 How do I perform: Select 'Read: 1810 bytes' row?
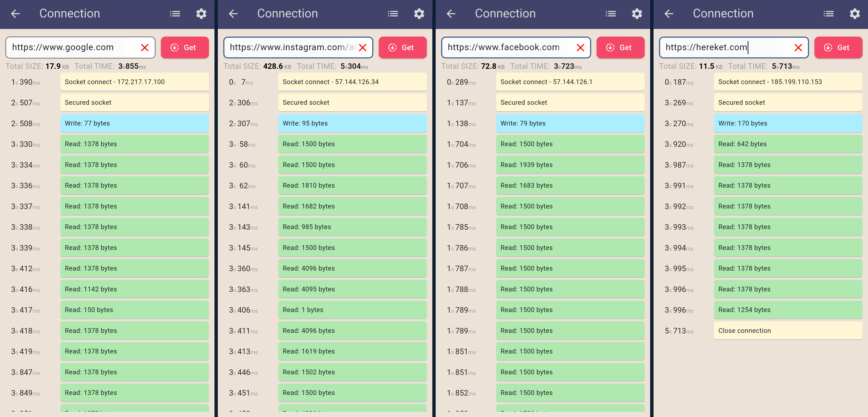coord(352,185)
